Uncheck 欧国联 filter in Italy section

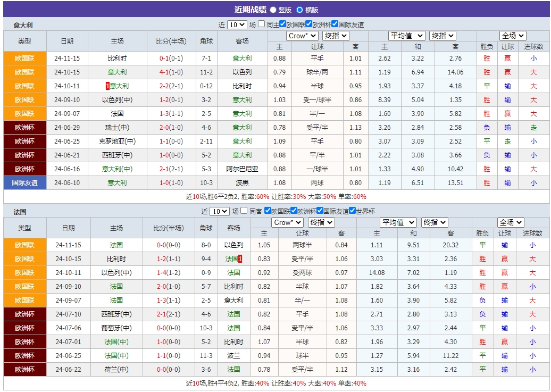point(283,24)
